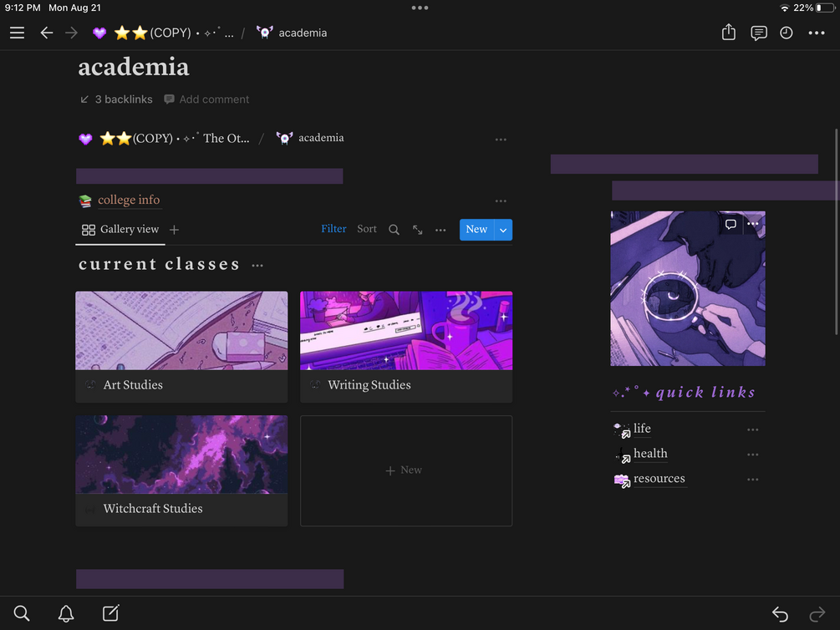The width and height of the screenshot is (840, 630).
Task: Open options dots for the resources link
Action: point(753,480)
